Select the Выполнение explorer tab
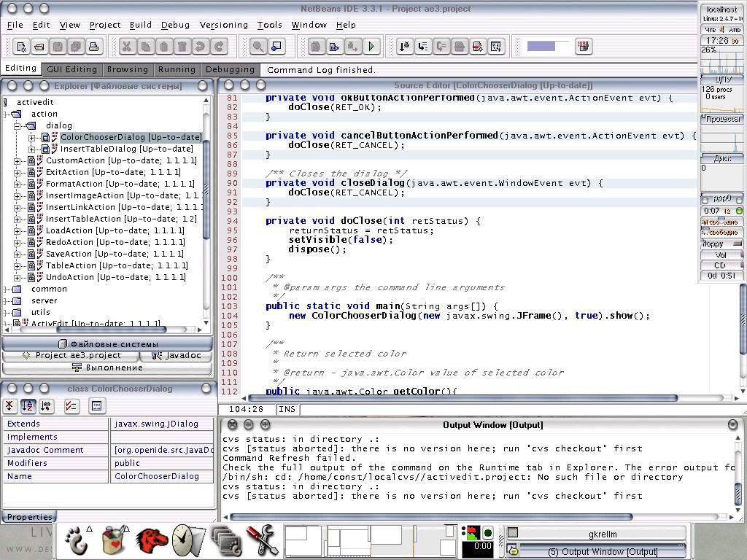Viewport: 747px width, 560px height. tap(108, 367)
